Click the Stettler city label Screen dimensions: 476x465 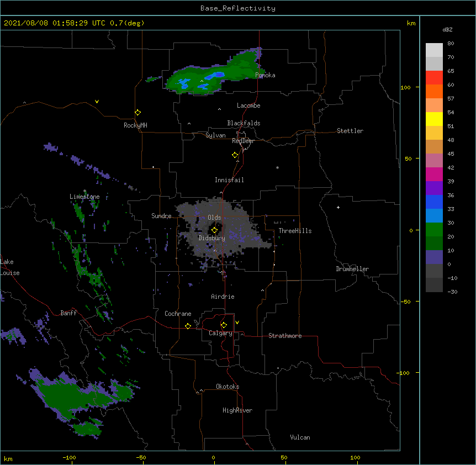click(350, 131)
